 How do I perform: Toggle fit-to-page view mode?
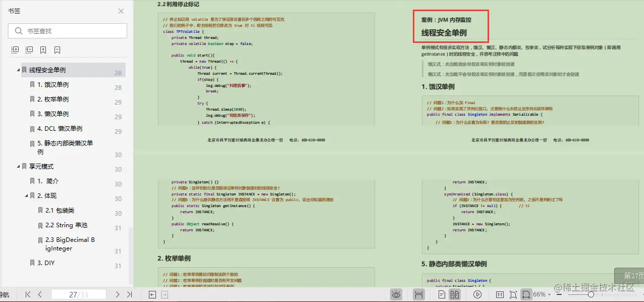(513, 294)
